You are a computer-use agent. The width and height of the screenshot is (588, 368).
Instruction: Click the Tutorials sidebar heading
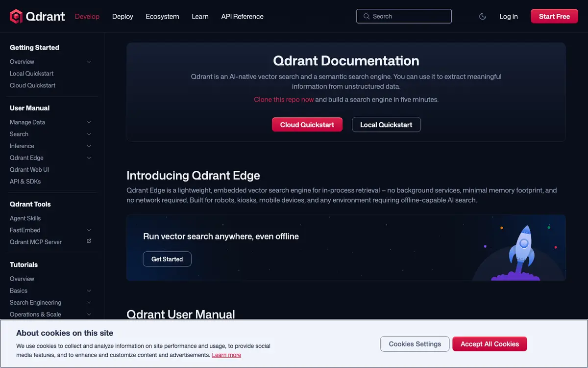coord(24,264)
